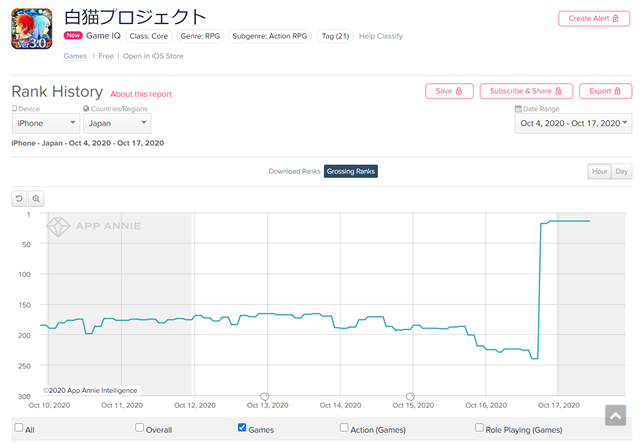Image resolution: width=640 pixels, height=443 pixels.
Task: Click Subgenre: Action RPG tag
Action: [x=270, y=36]
